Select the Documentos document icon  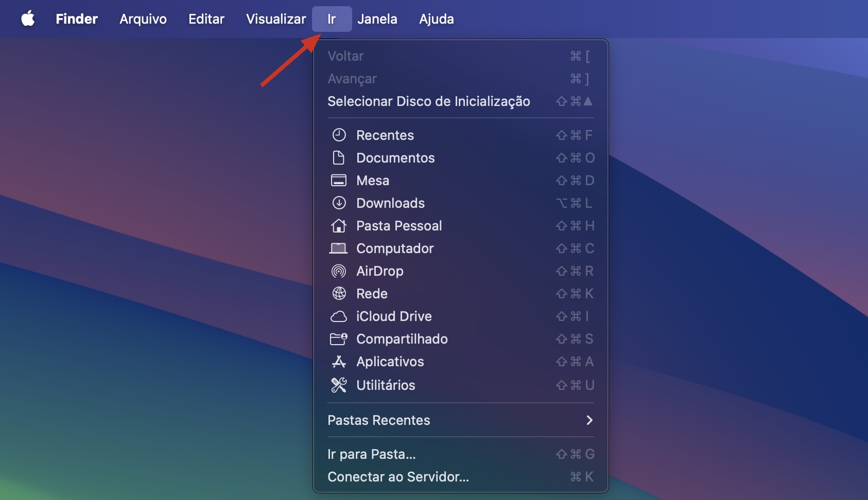point(339,158)
